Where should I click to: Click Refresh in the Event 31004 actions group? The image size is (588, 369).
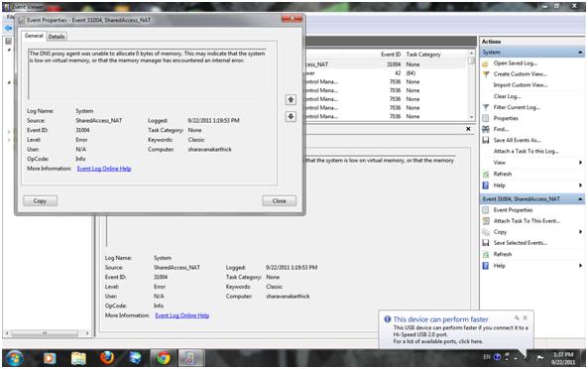coord(502,254)
